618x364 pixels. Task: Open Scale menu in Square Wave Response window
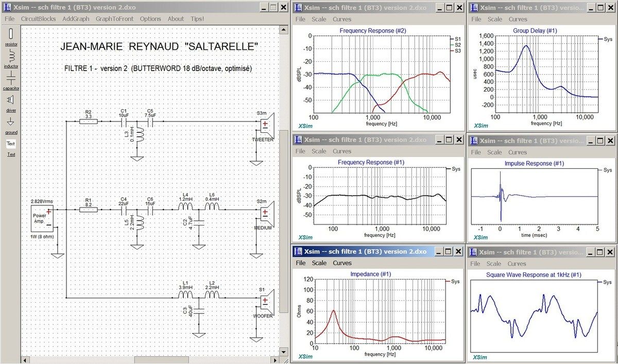click(x=494, y=264)
